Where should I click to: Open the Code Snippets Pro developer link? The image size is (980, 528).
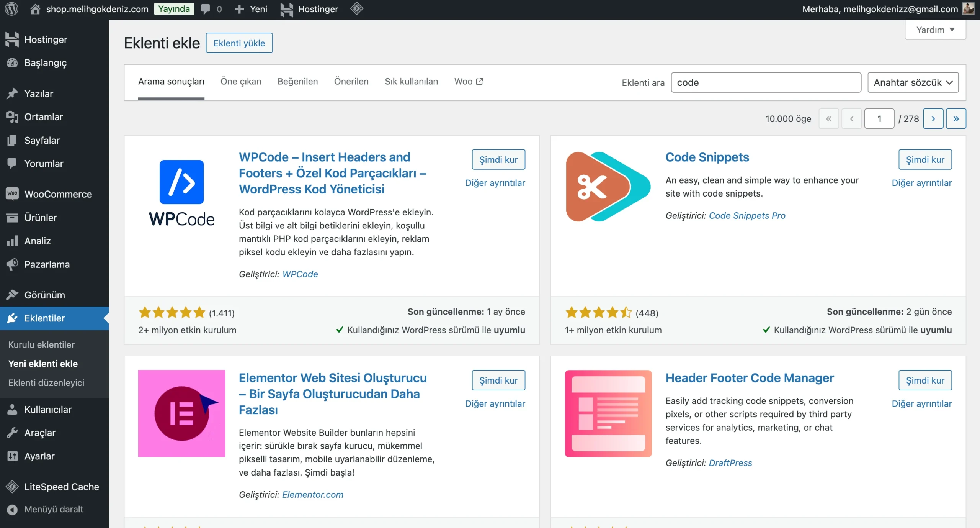(747, 215)
